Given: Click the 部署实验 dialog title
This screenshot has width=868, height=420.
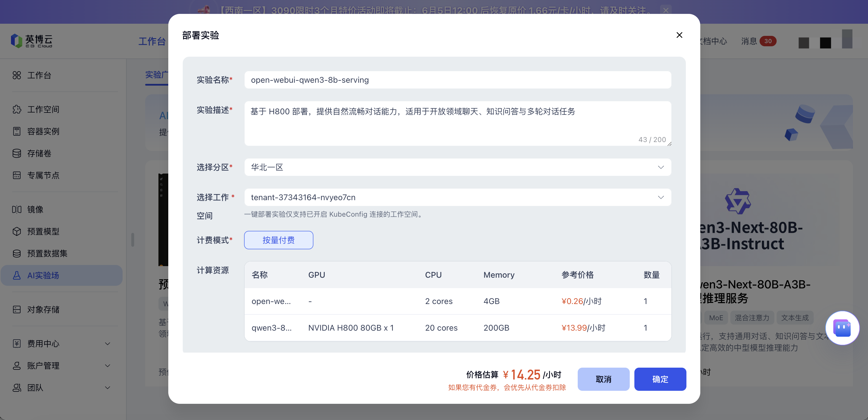Looking at the screenshot, I should (x=200, y=35).
